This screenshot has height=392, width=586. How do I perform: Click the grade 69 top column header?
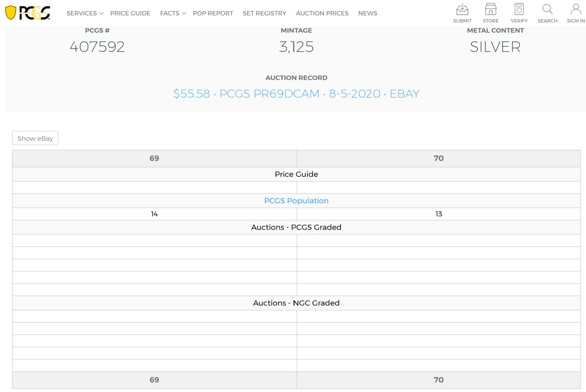(154, 159)
